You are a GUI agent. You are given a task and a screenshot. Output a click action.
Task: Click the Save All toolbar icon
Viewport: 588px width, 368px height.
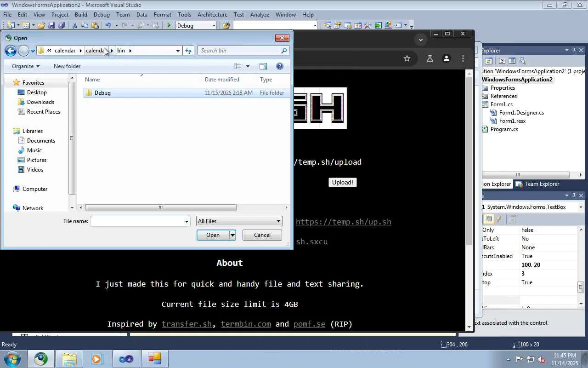click(62, 26)
